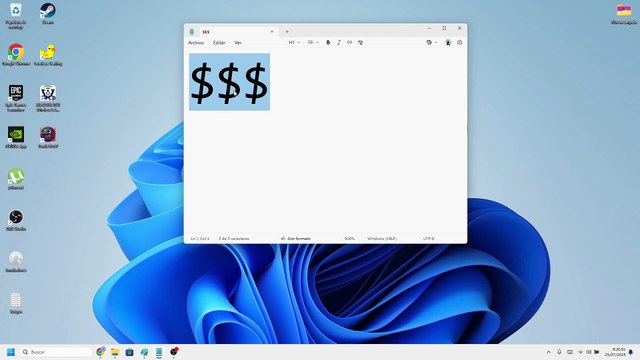Image resolution: width=640 pixels, height=360 pixels.
Task: Open Chrome from the taskbar
Action: click(x=100, y=352)
